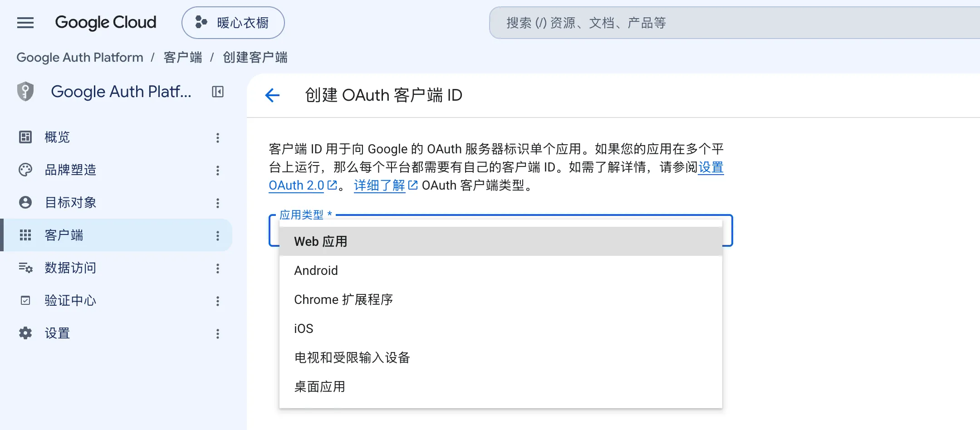Screen dimensions: 980x430
Task: Click the 创建 OAuth 客户端 ID heading
Action: pyautogui.click(x=384, y=95)
